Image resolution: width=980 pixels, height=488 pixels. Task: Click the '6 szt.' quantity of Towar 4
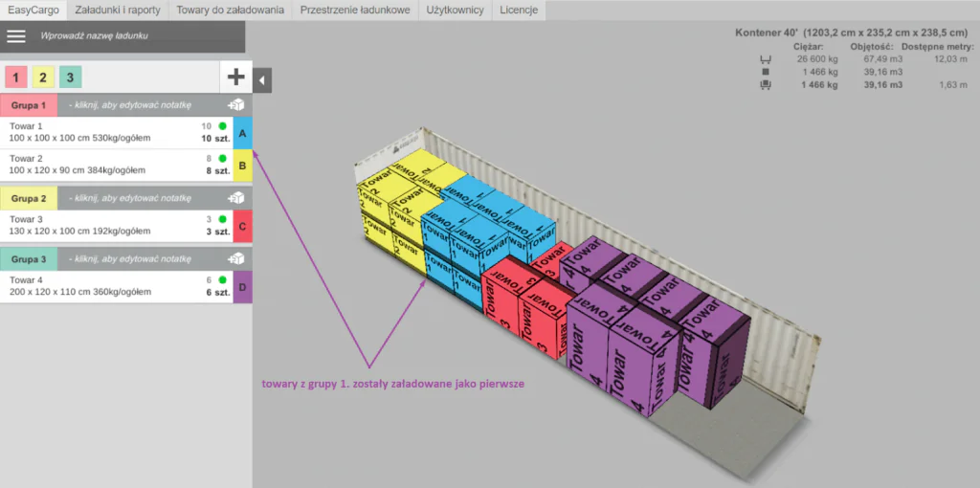[218, 292]
